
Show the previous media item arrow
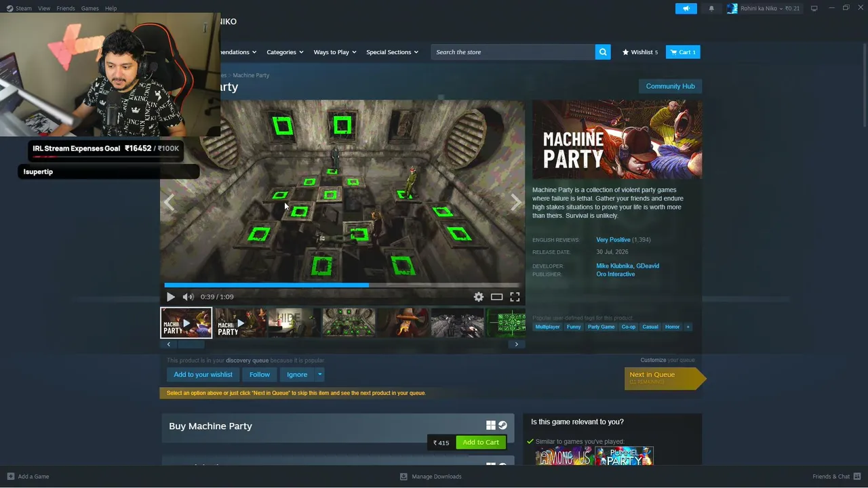[169, 202]
